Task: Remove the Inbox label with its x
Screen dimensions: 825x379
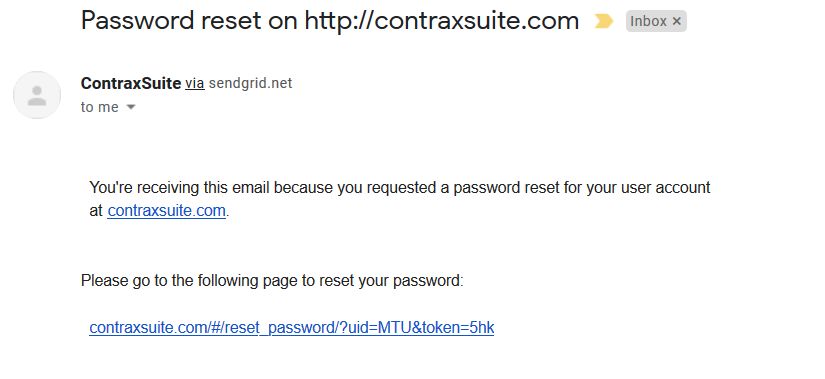Action: point(677,22)
